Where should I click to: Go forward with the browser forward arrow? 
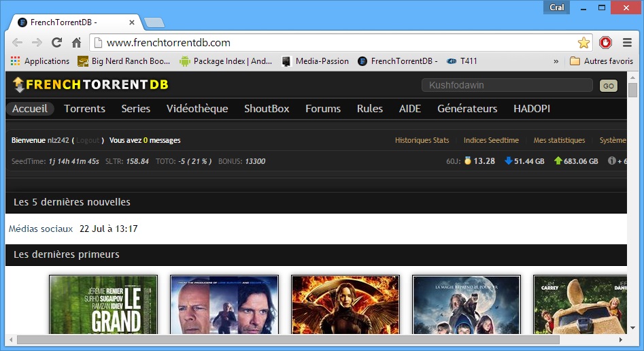(x=37, y=42)
